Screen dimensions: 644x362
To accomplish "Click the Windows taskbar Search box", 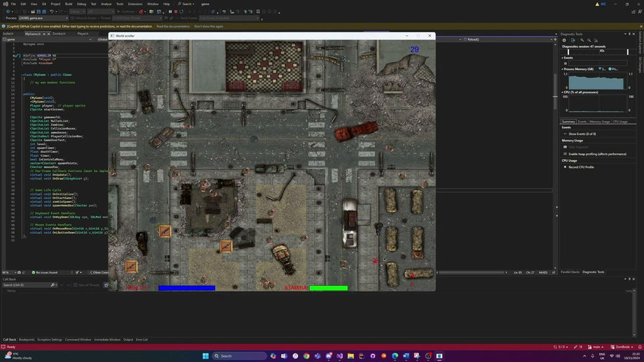I will coord(239,356).
